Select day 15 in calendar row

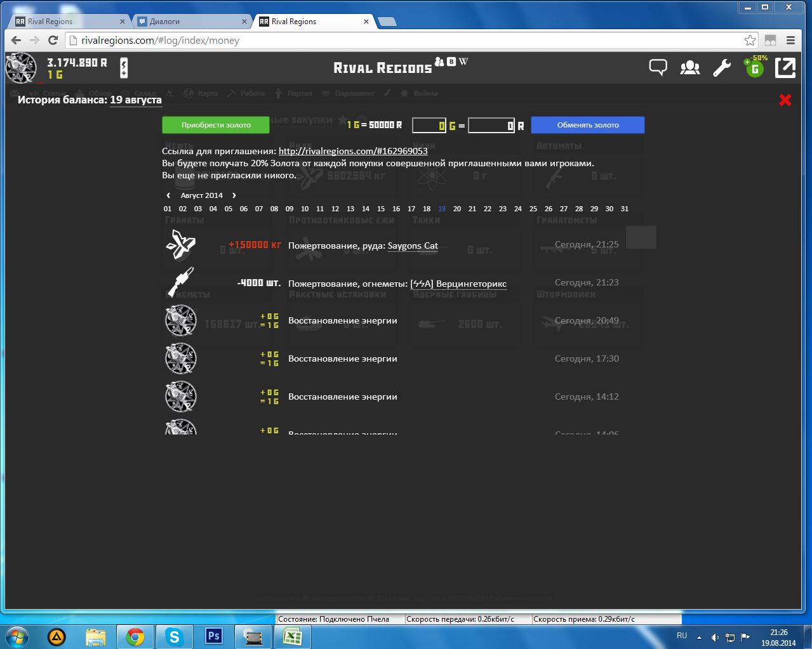381,209
